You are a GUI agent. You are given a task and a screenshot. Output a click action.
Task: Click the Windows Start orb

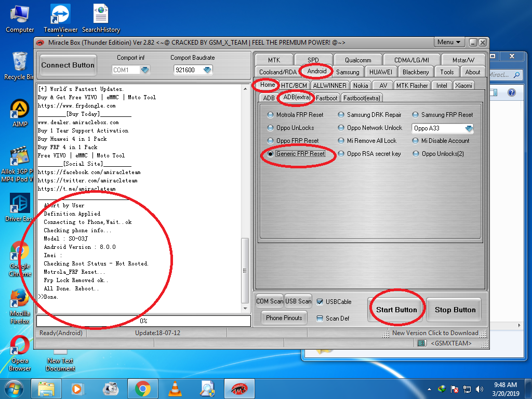click(14, 389)
